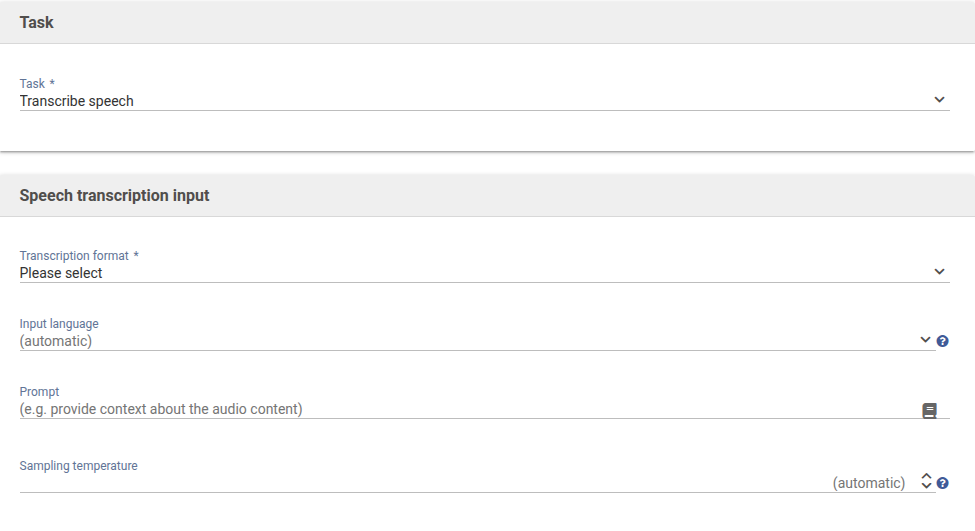Click the Sampling temperature help question mark
Image resolution: width=975 pixels, height=531 pixels.
942,483
